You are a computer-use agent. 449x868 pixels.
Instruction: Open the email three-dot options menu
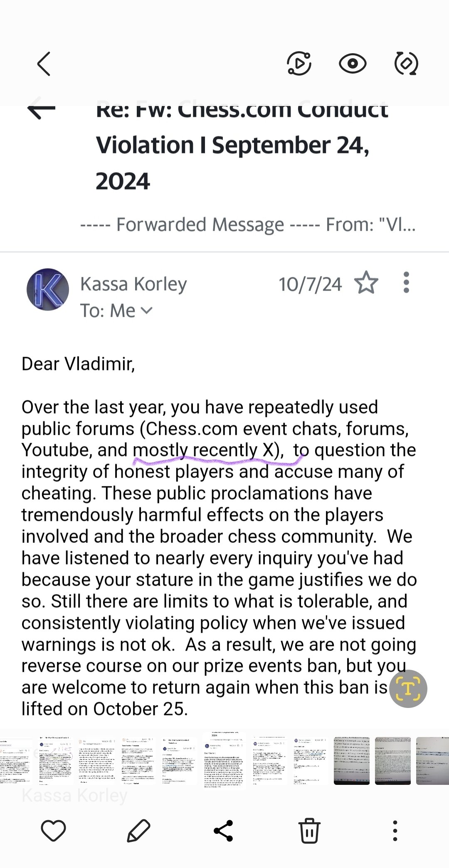(x=406, y=283)
